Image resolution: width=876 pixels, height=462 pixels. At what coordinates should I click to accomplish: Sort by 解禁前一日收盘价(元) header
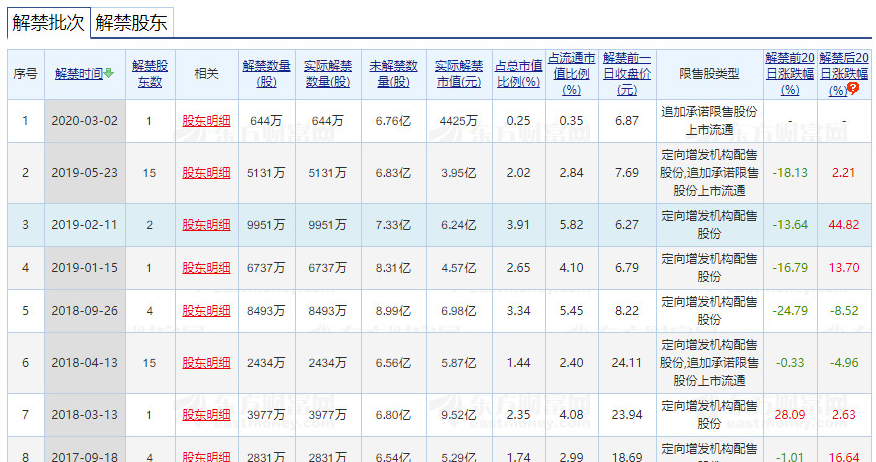(627, 74)
